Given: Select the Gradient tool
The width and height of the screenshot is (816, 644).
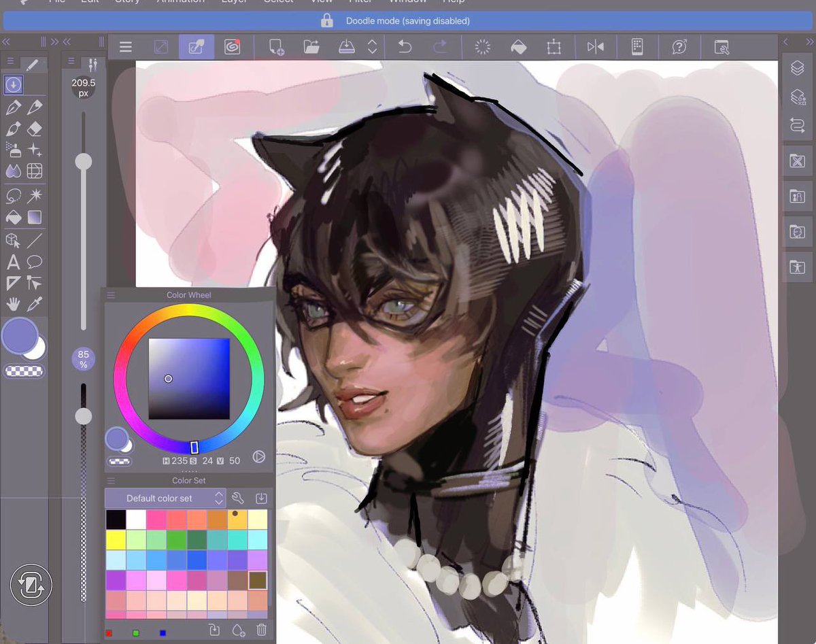Looking at the screenshot, I should [35, 218].
